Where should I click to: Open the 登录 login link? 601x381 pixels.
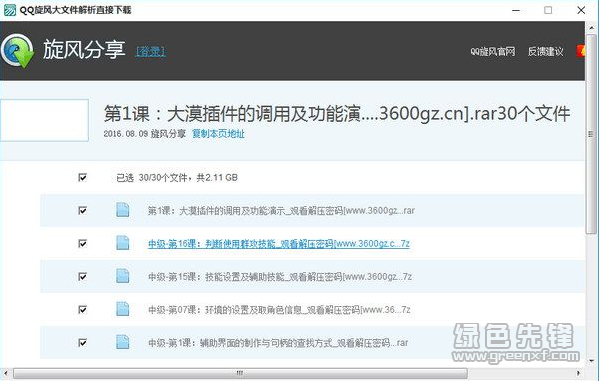(151, 51)
